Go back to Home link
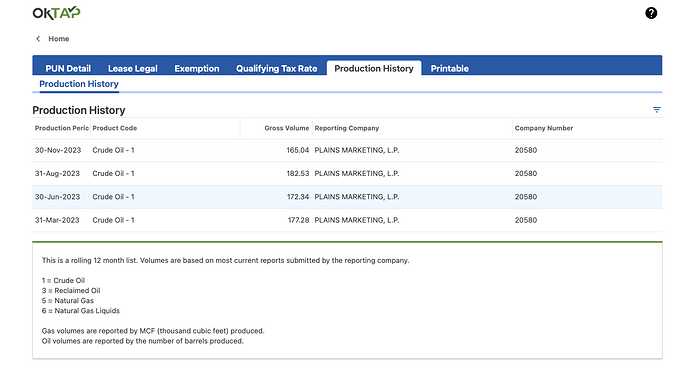 point(59,39)
